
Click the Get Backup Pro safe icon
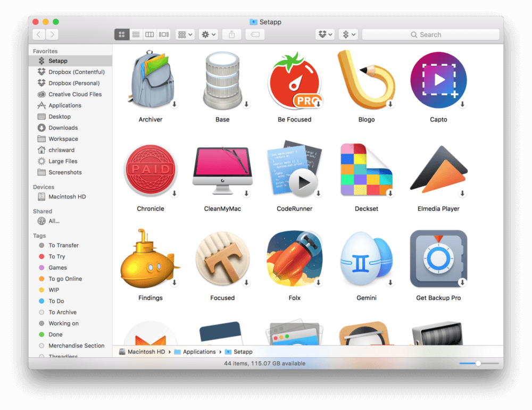[x=438, y=258]
